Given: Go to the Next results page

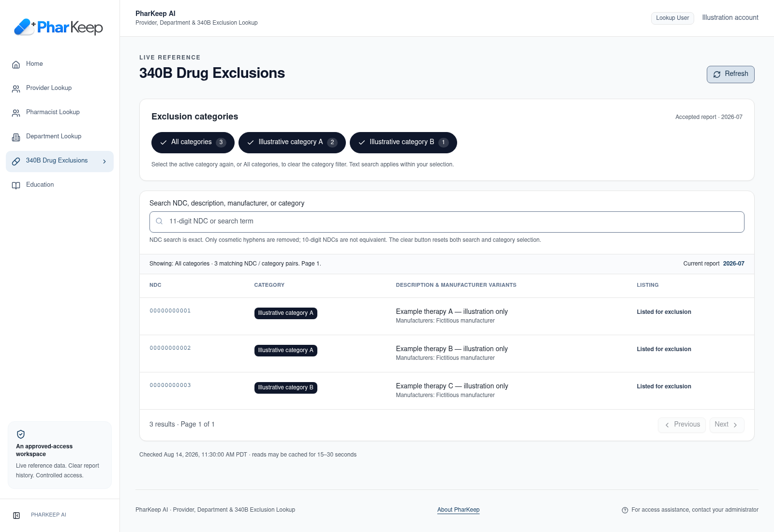Looking at the screenshot, I should click(x=727, y=425).
